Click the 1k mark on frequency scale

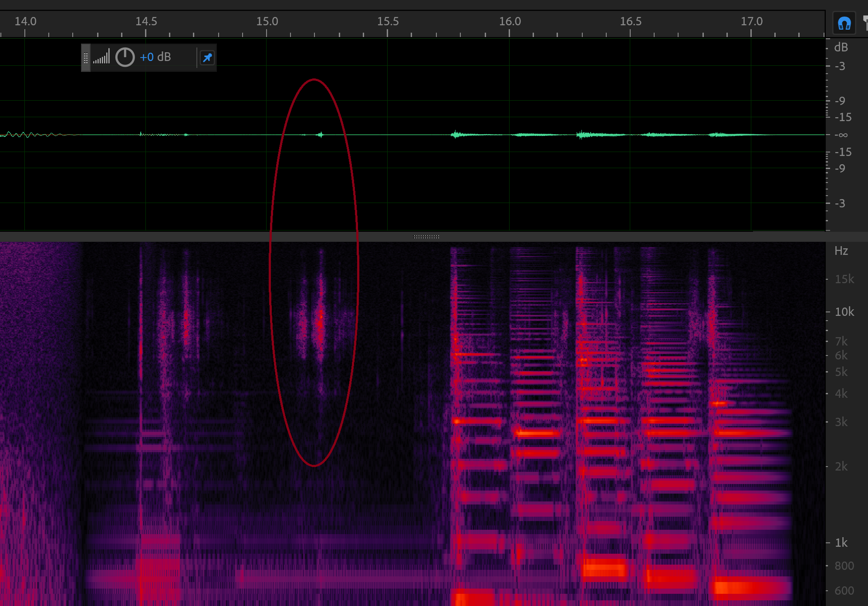coord(841,543)
